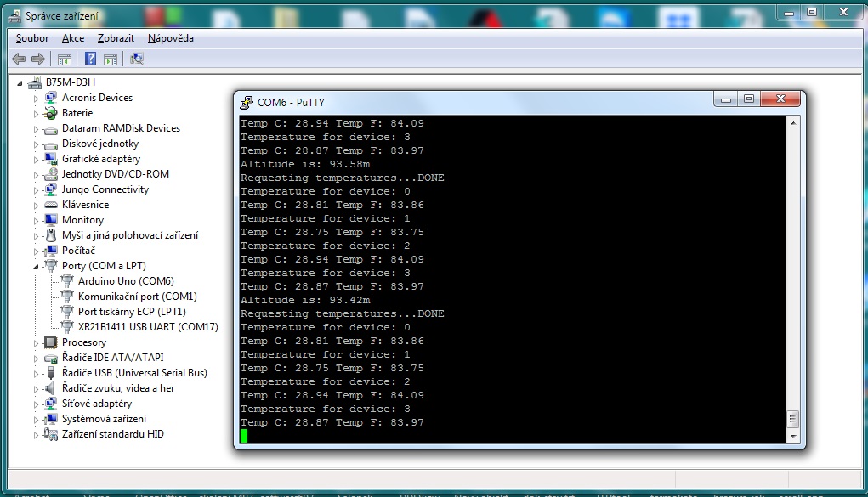Expand the Acronis Devices node
Viewport: 868px width, 497px height.
point(36,99)
